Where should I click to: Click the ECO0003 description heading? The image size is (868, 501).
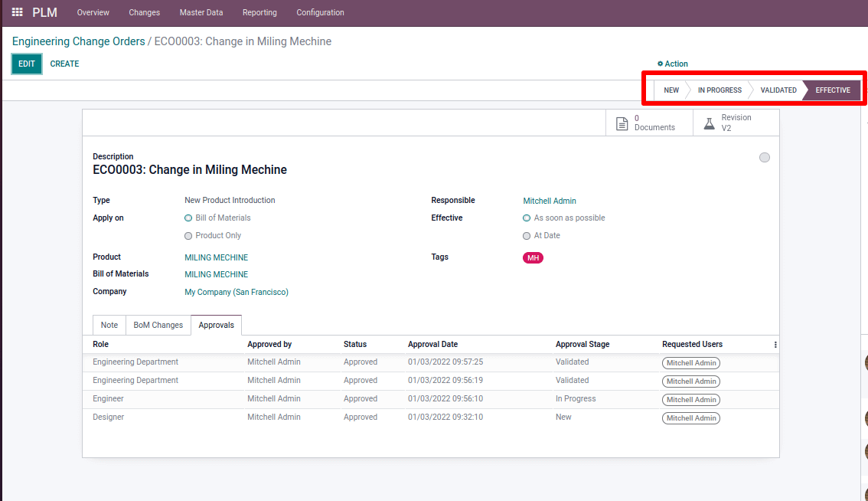[190, 169]
